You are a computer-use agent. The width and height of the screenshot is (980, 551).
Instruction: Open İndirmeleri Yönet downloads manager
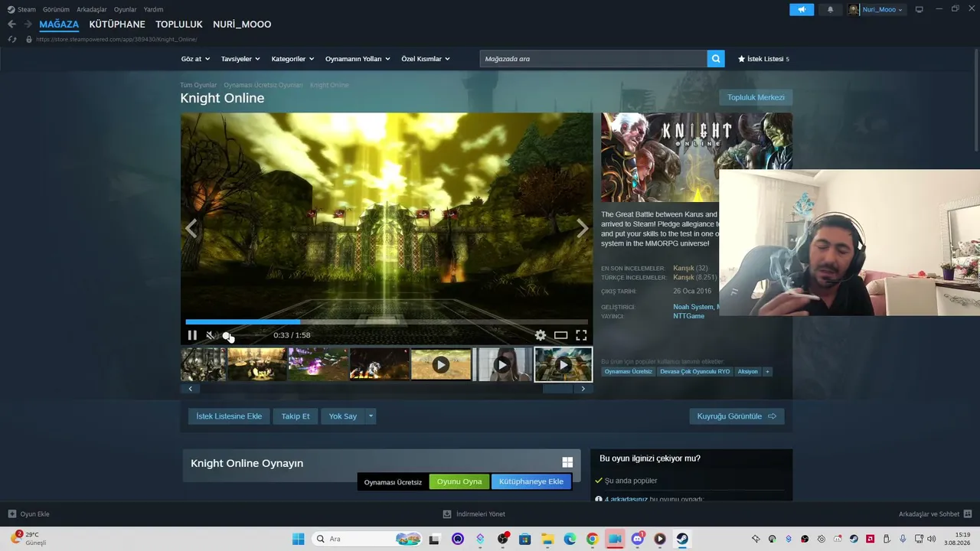click(474, 514)
